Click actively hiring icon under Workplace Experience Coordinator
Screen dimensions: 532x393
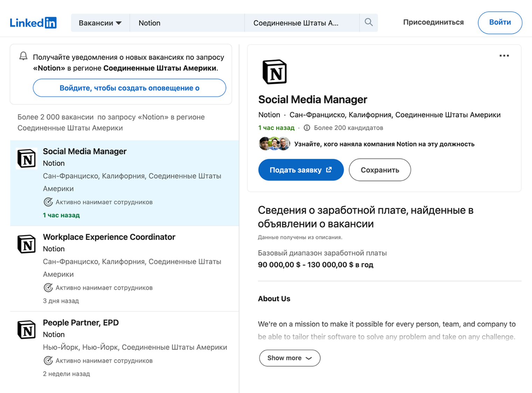(x=48, y=288)
